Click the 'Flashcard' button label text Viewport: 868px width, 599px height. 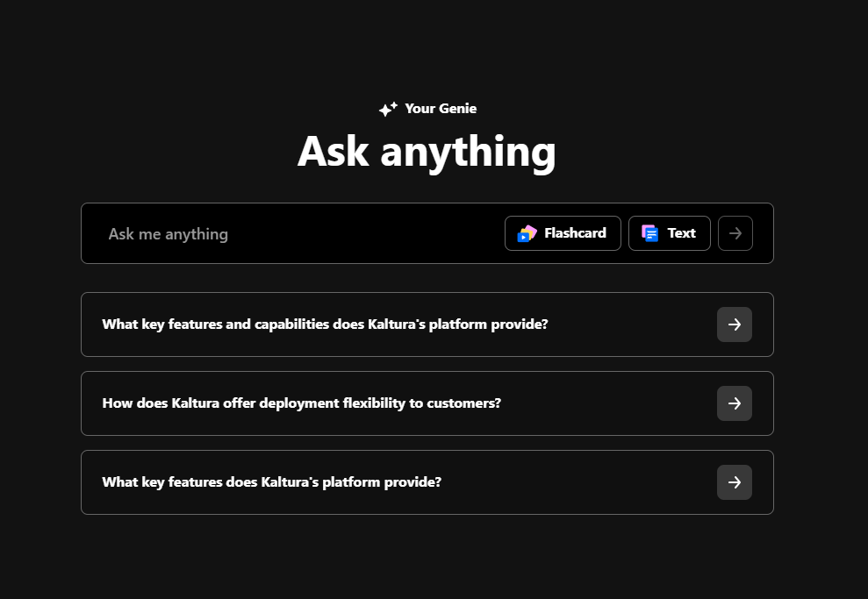pyautogui.click(x=575, y=233)
